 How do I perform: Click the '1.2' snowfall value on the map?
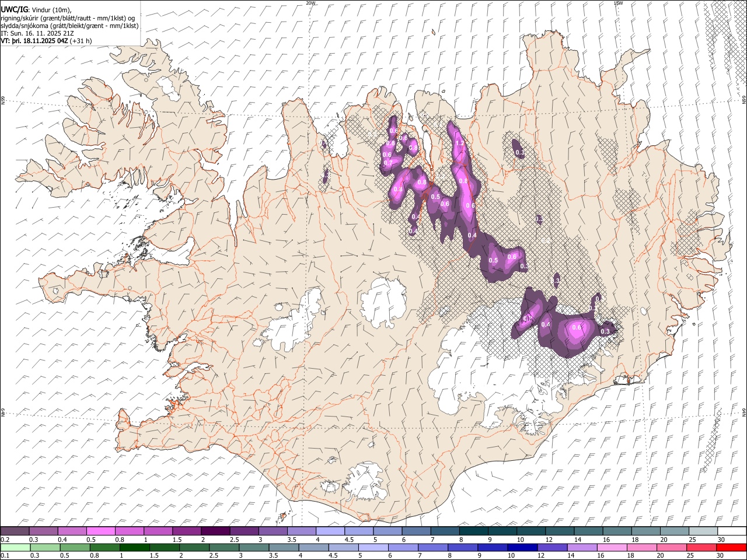(x=459, y=143)
